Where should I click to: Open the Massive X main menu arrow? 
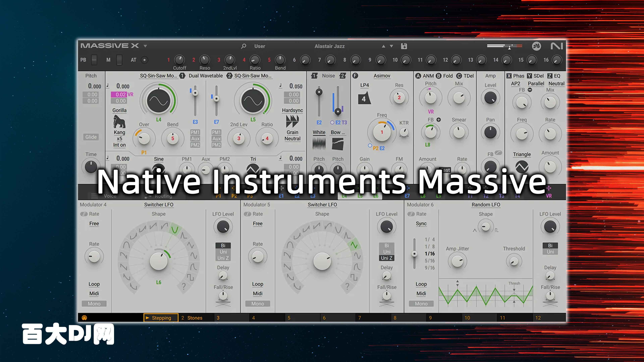[145, 46]
